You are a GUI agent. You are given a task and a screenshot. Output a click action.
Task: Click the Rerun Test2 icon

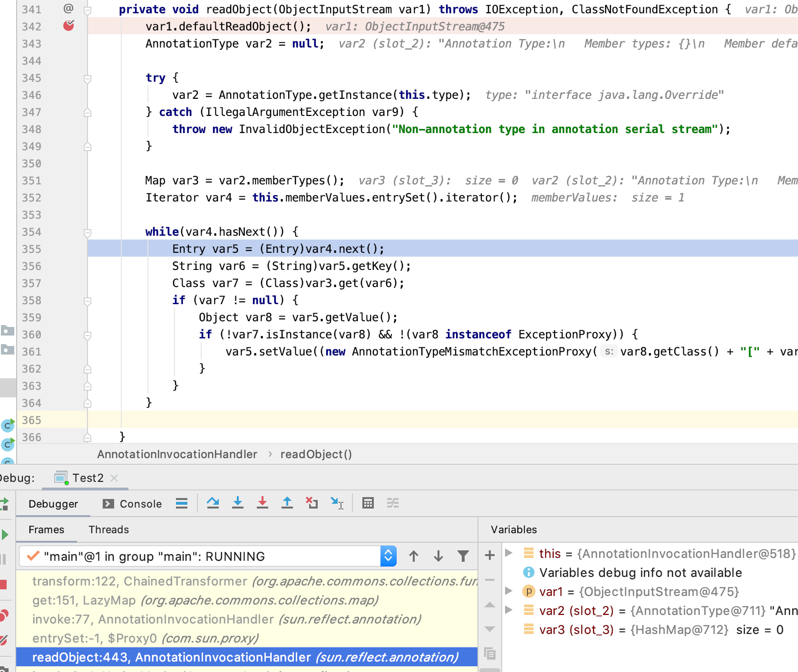(4, 504)
